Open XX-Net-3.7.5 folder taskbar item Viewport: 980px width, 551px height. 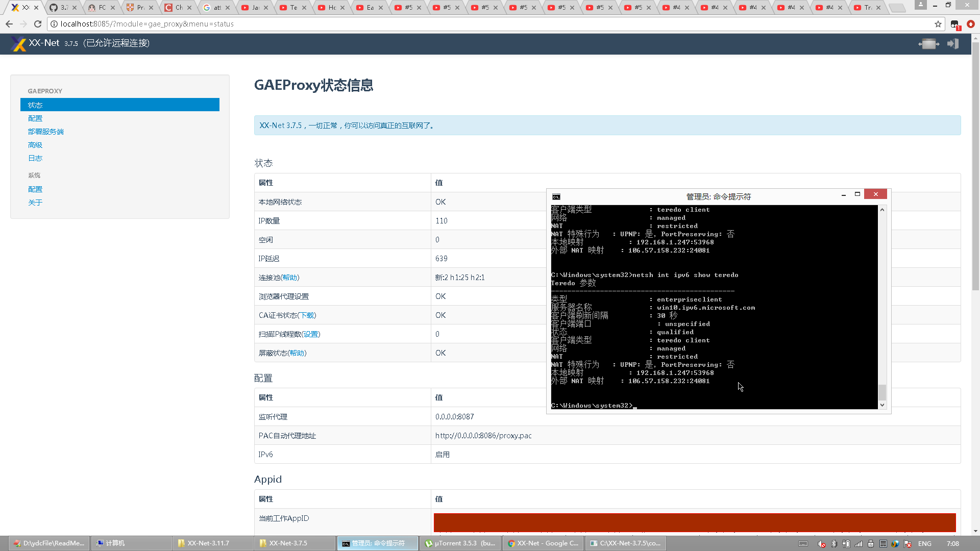point(295,543)
